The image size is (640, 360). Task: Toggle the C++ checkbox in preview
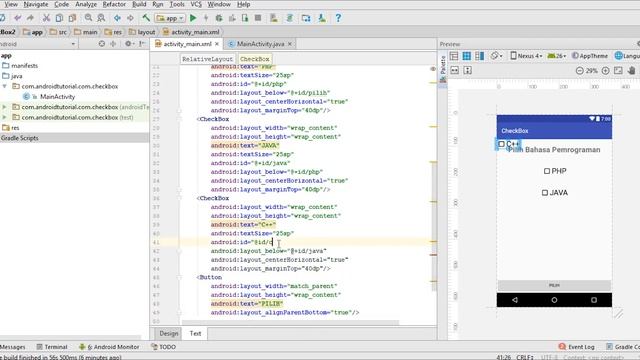502,144
